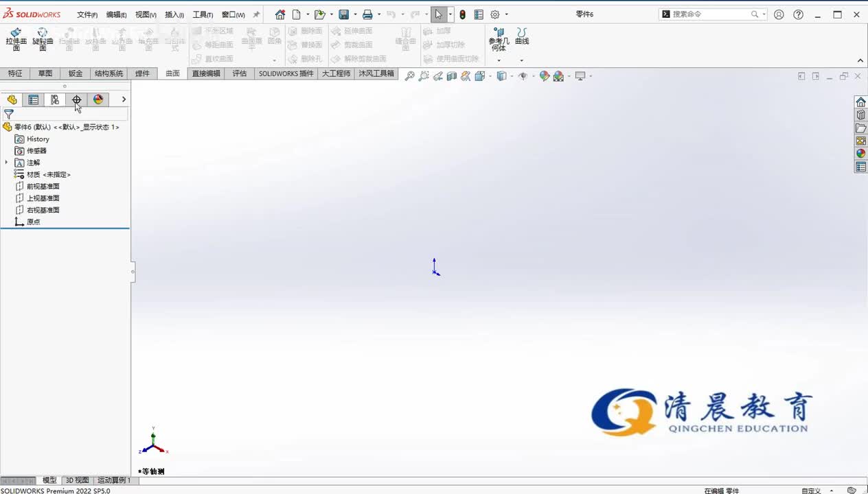Open the 工具 menu

pos(203,14)
